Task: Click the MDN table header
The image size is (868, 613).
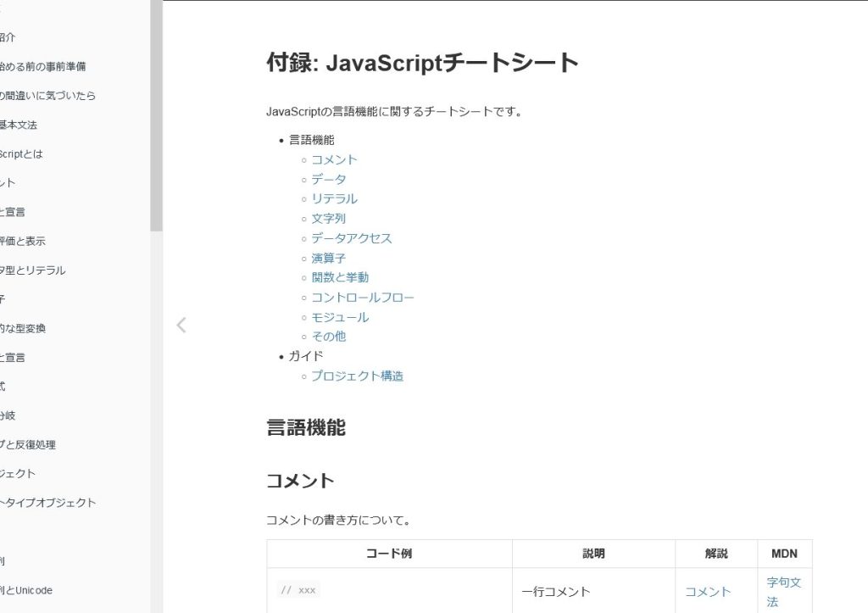Action: 784,554
